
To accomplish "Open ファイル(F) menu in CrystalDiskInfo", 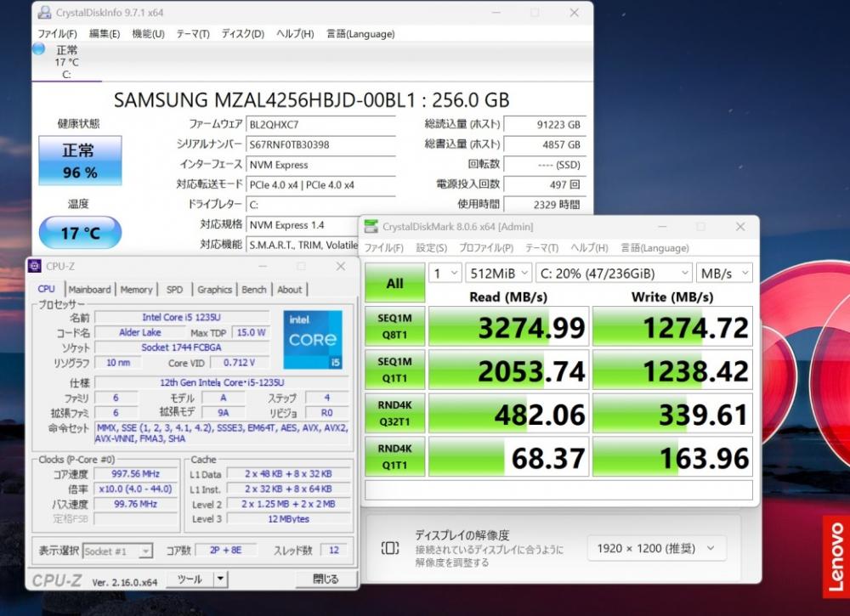I will tap(57, 34).
